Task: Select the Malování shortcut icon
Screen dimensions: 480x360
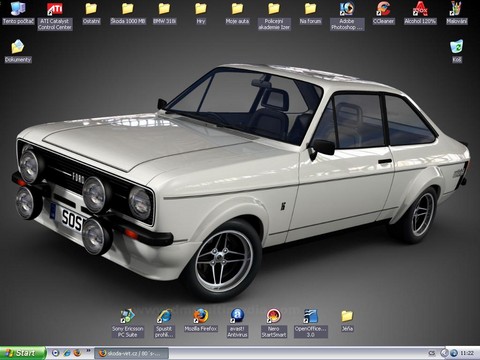Action: [x=457, y=13]
